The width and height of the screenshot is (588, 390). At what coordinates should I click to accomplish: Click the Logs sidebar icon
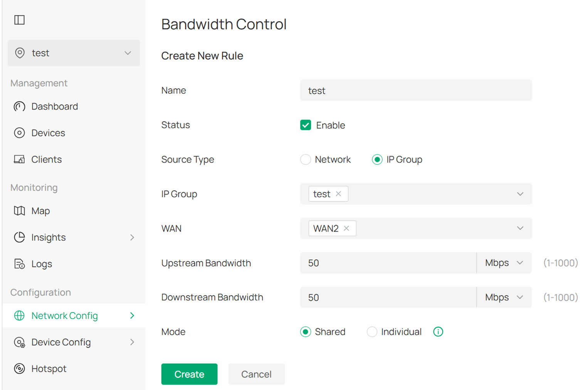click(x=19, y=264)
